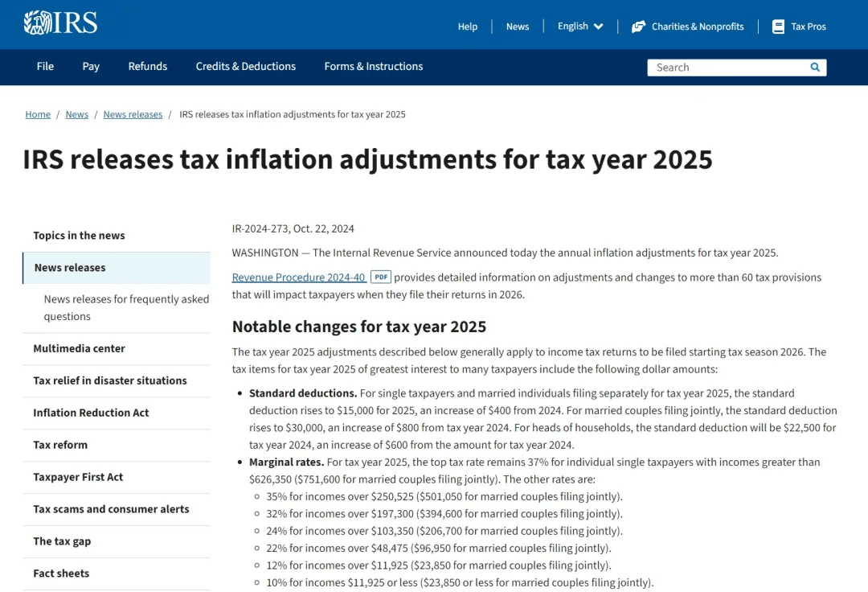The width and height of the screenshot is (868, 592).
Task: Click the Tax Pros book icon
Action: [778, 27]
